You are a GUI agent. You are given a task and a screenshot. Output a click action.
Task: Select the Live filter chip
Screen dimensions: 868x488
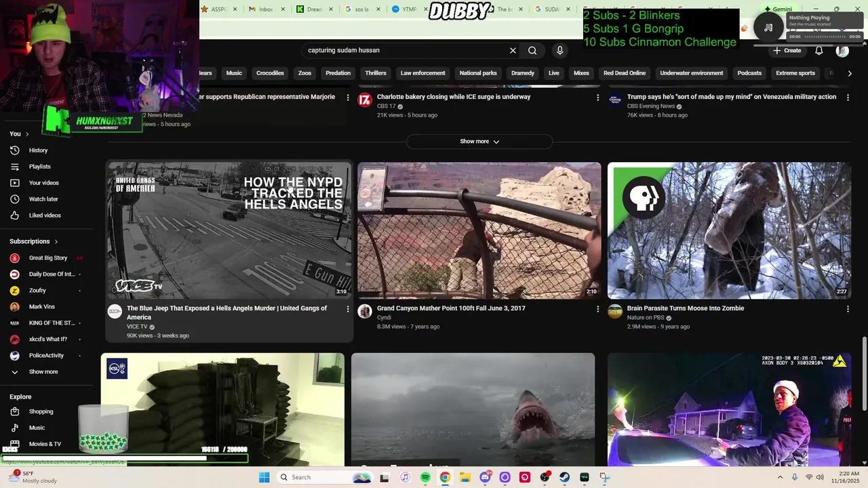(x=554, y=73)
